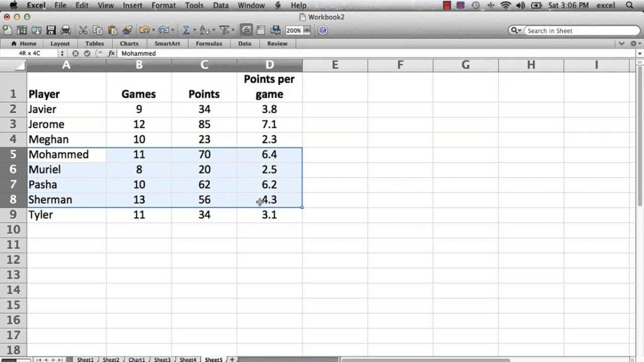Open search options magnifier dropdown
644x362 pixels.
[x=516, y=31]
